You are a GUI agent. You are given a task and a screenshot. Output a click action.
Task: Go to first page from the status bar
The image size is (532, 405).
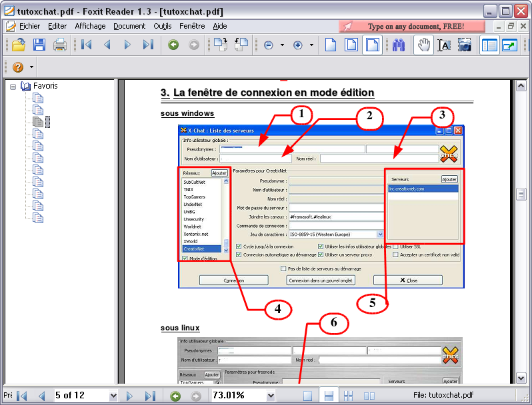22,396
